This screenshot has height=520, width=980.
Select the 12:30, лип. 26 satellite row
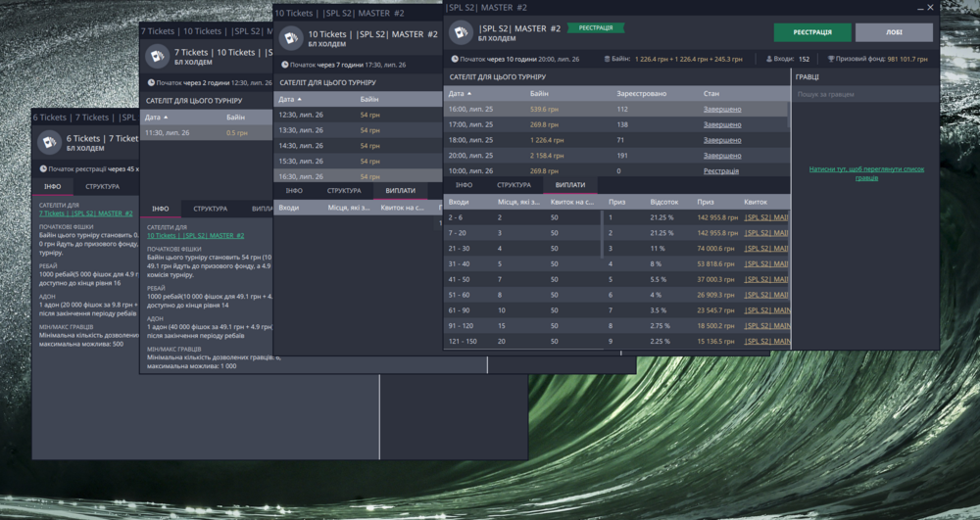click(358, 115)
